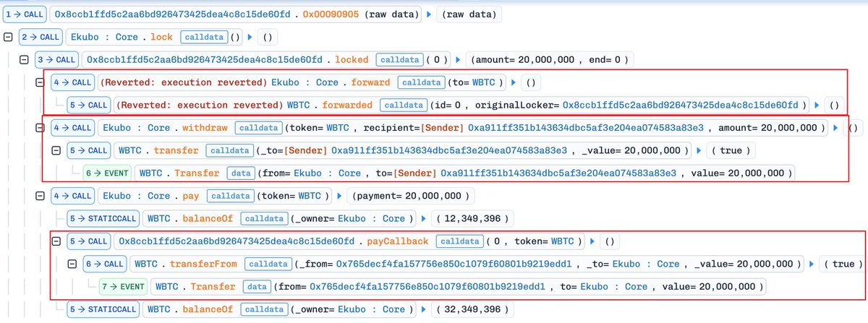Viewport: 868px width, 323px height.
Task: Open the calldata badge on the pay row
Action: pyautogui.click(x=229, y=195)
